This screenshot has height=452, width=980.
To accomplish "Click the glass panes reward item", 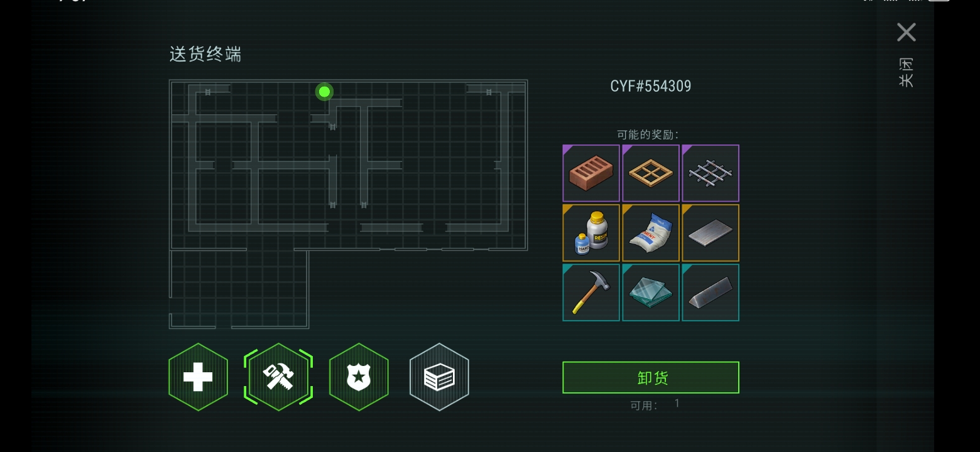I will pos(651,293).
